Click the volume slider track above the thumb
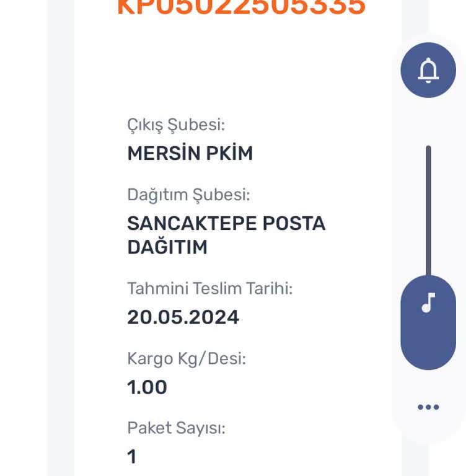 pyautogui.click(x=428, y=211)
